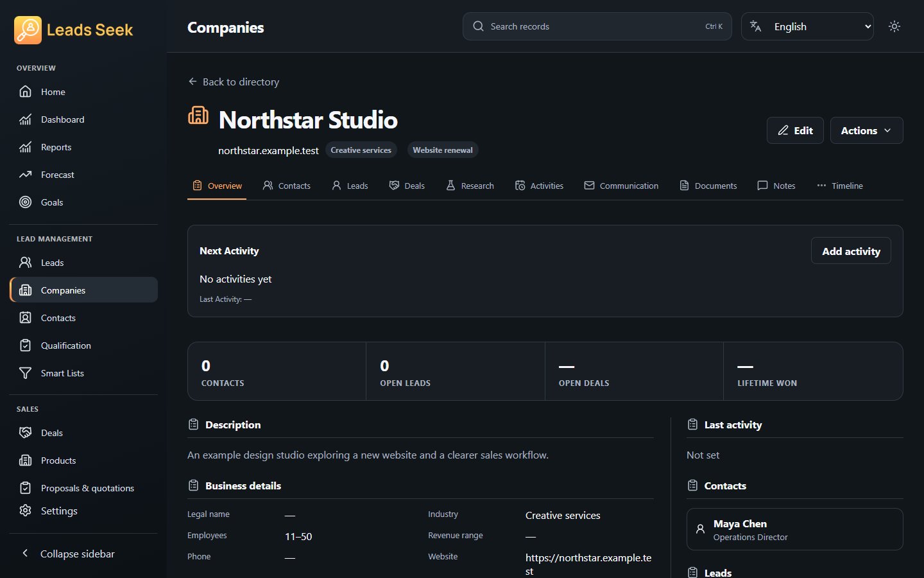Open the Reports page

coord(83,147)
